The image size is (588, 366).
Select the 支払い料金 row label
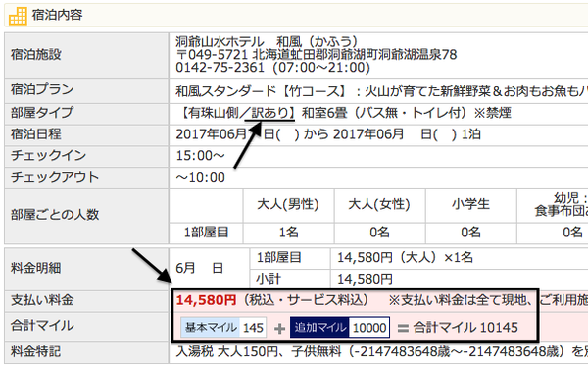[x=42, y=300]
